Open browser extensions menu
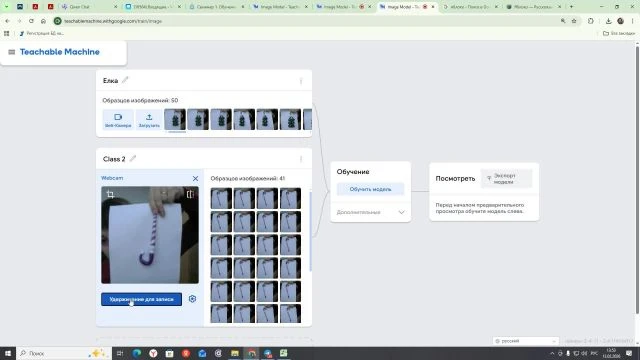The width and height of the screenshot is (640, 360). point(591,21)
